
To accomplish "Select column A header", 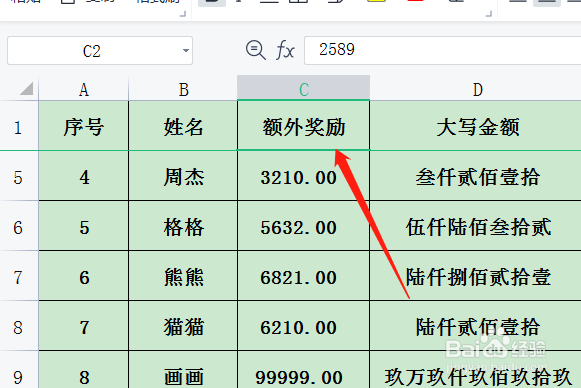I will tap(84, 89).
